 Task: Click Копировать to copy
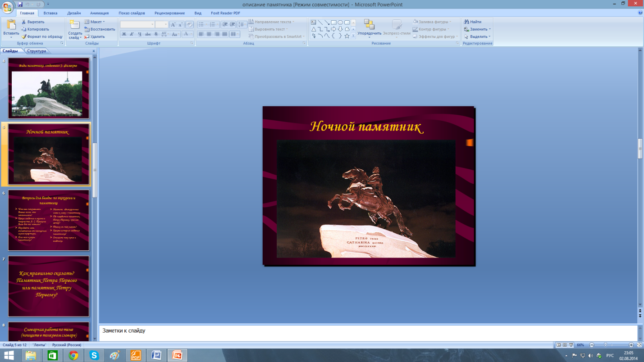[35, 29]
